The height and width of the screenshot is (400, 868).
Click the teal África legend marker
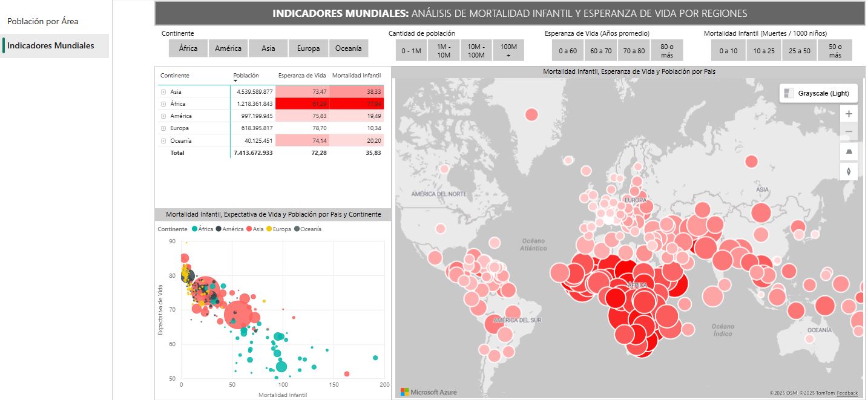click(x=195, y=229)
